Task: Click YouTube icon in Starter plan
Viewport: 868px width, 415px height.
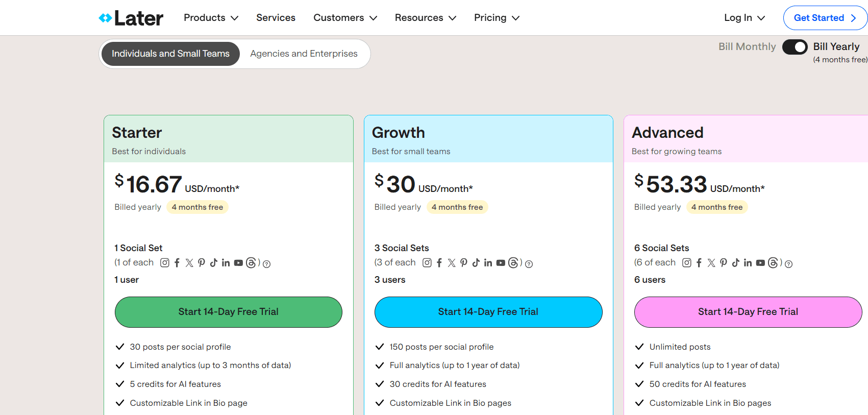Action: (238, 263)
